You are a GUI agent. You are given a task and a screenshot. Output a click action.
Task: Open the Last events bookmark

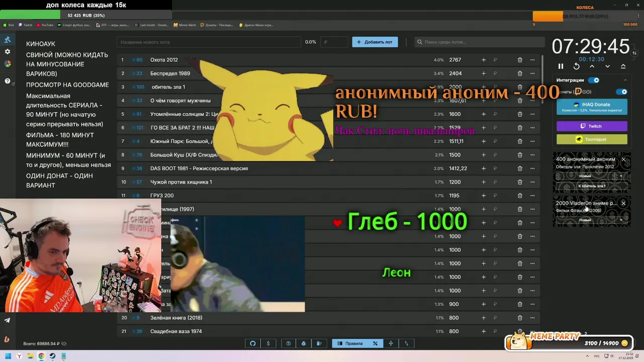(x=151, y=25)
